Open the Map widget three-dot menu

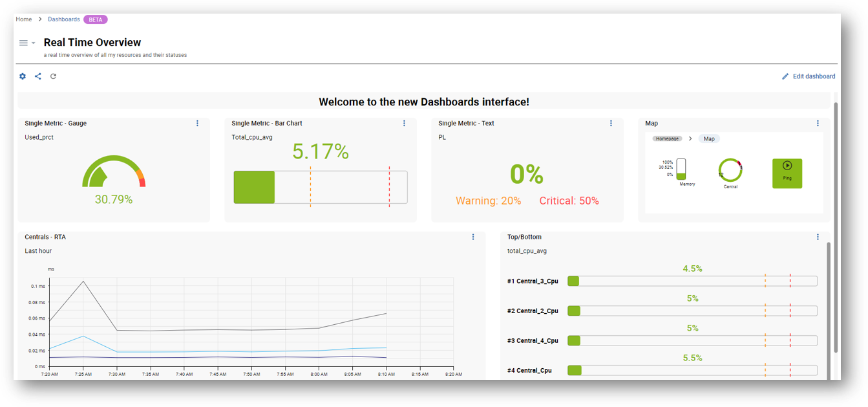pyautogui.click(x=818, y=124)
